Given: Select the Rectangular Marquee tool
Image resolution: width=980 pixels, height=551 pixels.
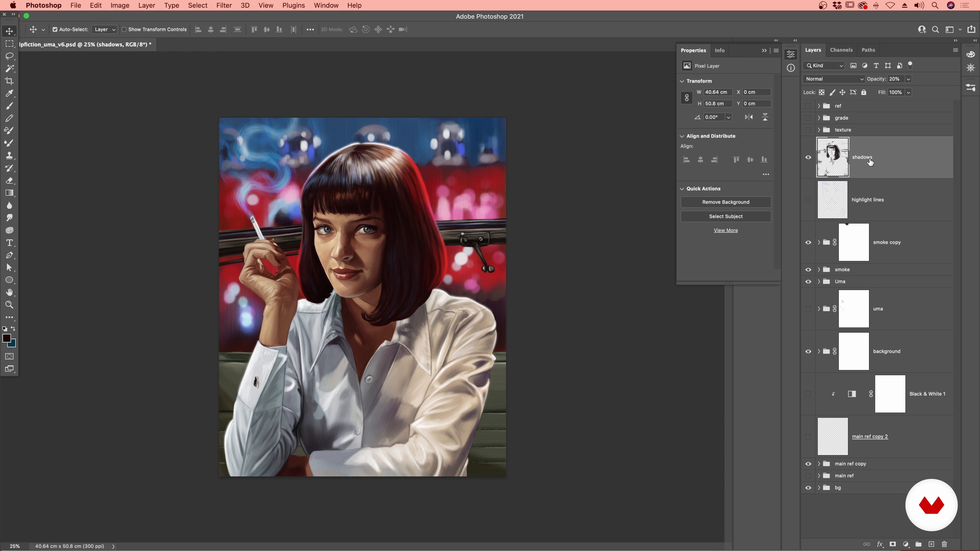Looking at the screenshot, I should pyautogui.click(x=9, y=44).
